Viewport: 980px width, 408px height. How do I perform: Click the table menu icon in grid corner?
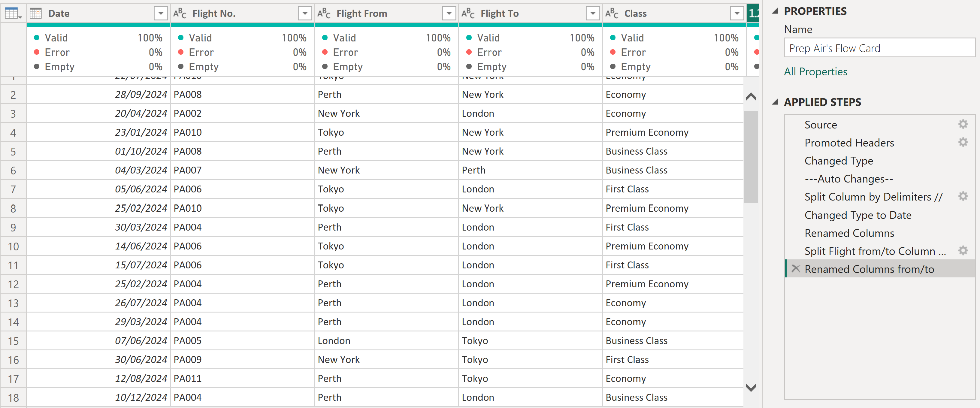click(x=13, y=14)
